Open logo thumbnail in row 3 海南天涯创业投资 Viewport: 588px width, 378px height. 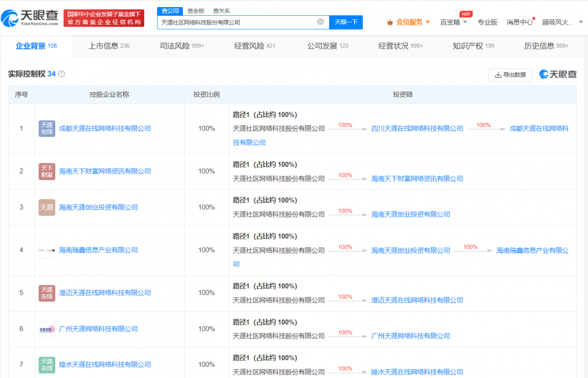[47, 208]
